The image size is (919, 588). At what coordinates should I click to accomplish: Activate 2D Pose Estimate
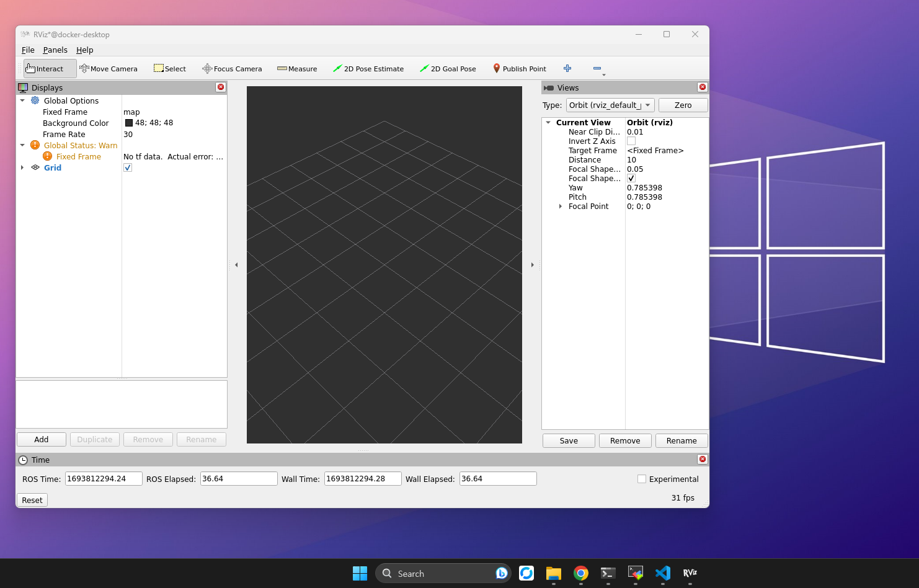[x=369, y=68]
